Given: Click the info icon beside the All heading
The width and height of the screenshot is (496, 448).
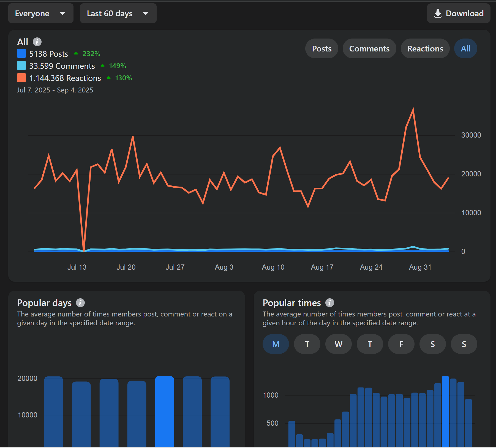Looking at the screenshot, I should [37, 42].
